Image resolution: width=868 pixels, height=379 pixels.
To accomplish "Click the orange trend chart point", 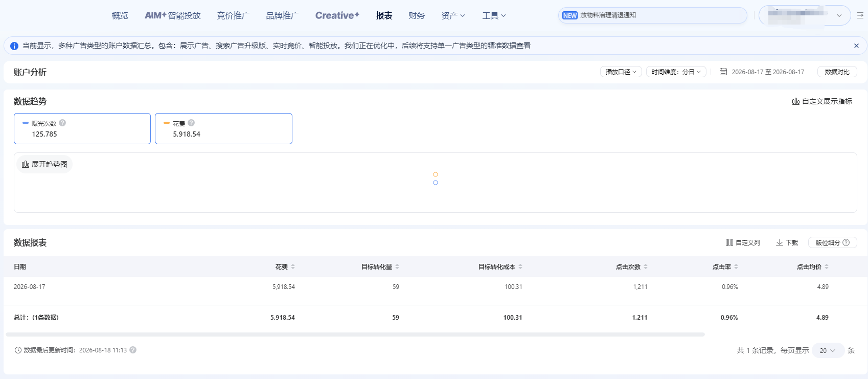I will (x=436, y=174).
